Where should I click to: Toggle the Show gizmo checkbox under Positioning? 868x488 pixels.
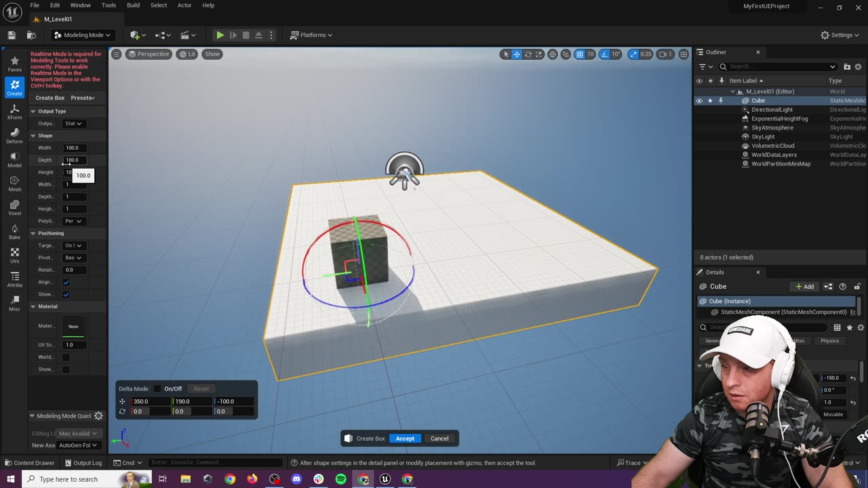click(x=66, y=294)
